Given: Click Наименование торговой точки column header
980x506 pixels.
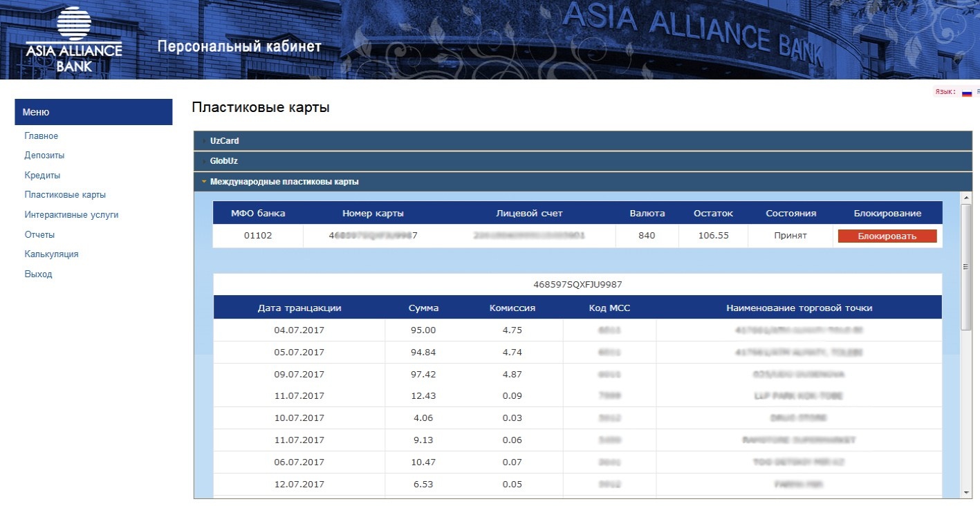Looking at the screenshot, I should [799, 308].
